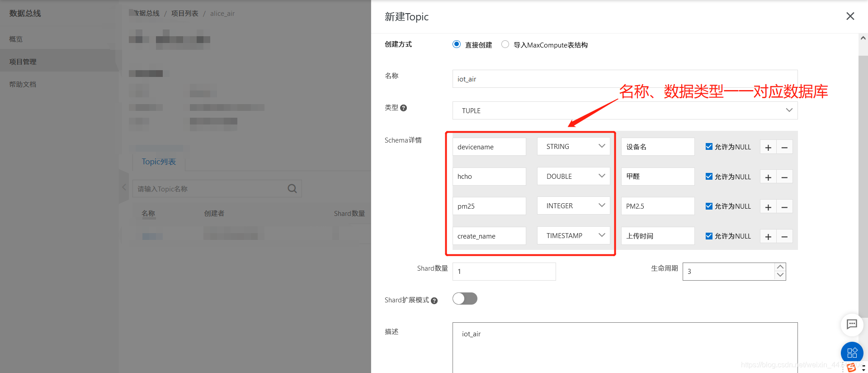Image resolution: width=868 pixels, height=373 pixels.
Task: Collapse the left sidebar with the arrow handle
Action: [x=124, y=186]
